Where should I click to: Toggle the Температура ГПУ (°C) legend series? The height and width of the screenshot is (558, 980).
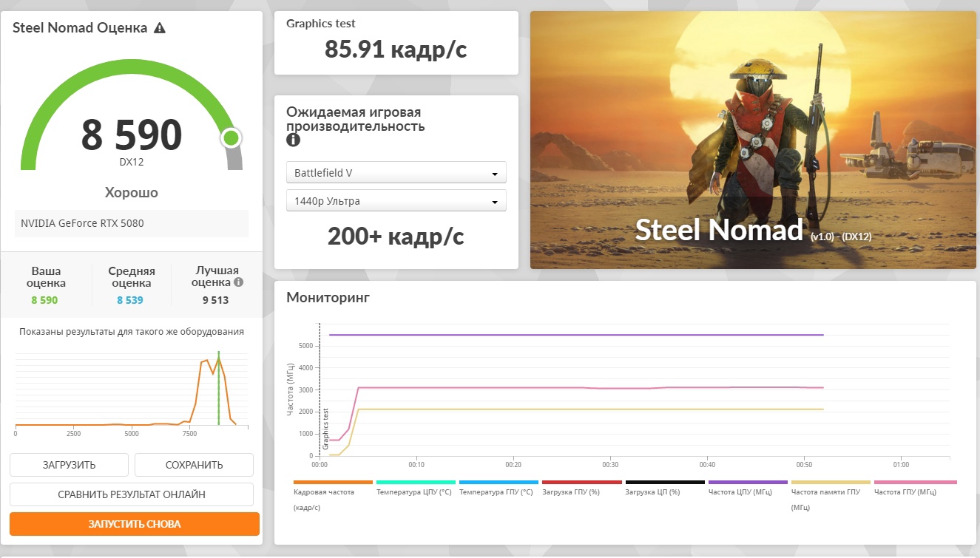(x=498, y=488)
